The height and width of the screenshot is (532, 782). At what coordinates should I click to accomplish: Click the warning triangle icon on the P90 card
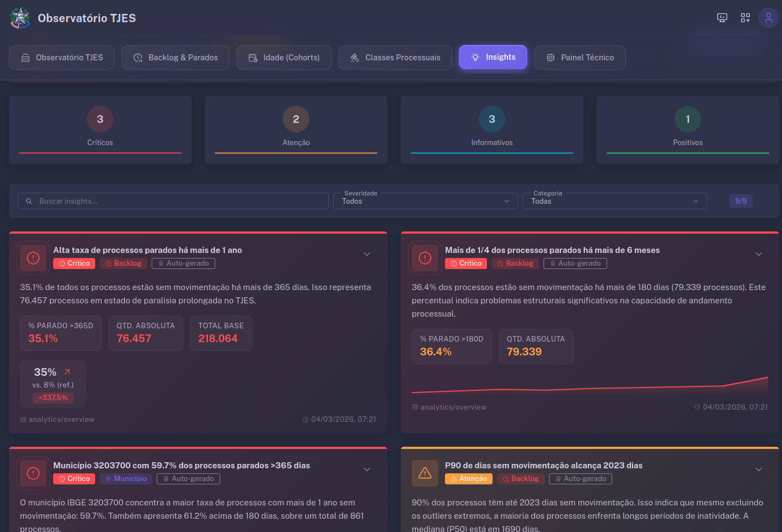click(424, 473)
